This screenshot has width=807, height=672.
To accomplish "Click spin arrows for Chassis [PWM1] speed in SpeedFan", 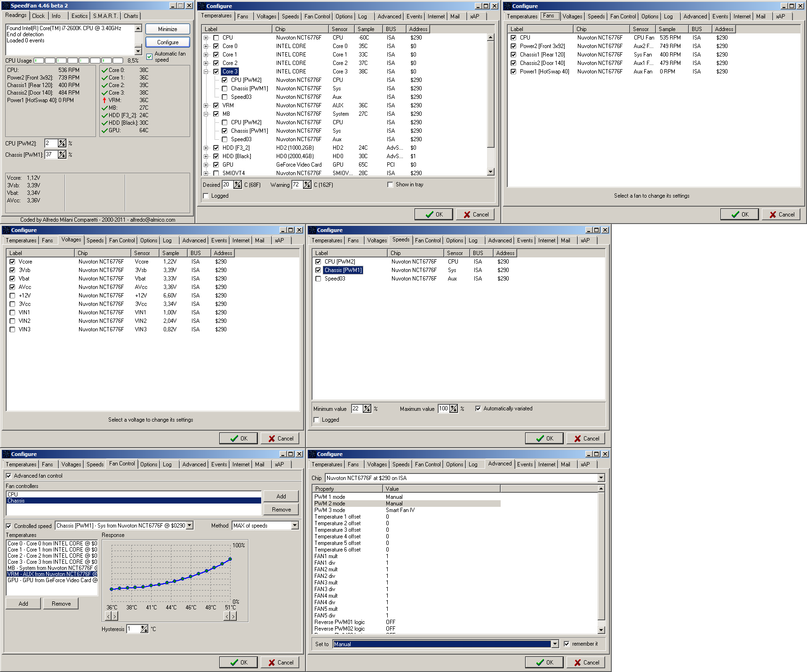I will pos(62,154).
